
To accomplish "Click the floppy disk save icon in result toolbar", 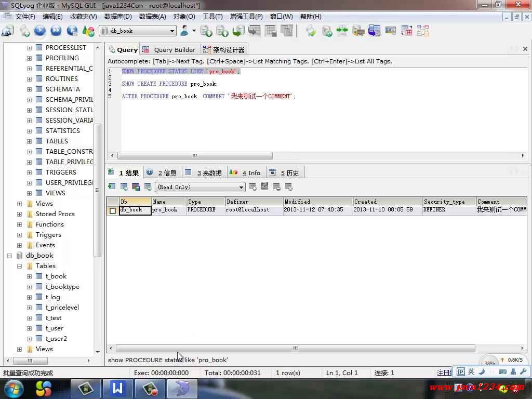I will [x=264, y=187].
